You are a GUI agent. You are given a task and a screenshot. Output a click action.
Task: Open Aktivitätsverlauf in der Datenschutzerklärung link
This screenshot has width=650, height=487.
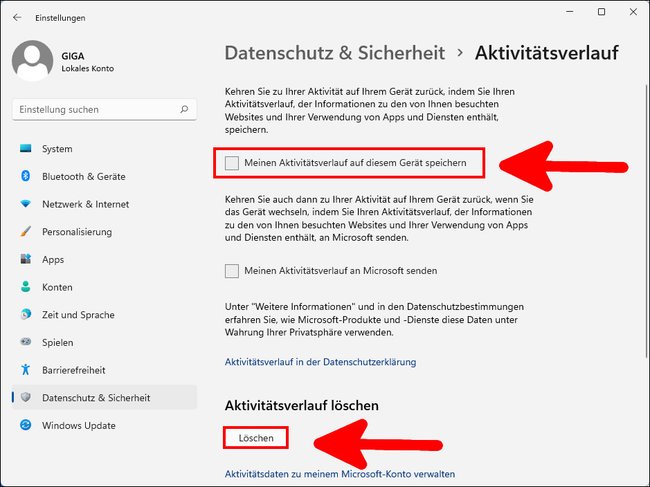pos(320,362)
